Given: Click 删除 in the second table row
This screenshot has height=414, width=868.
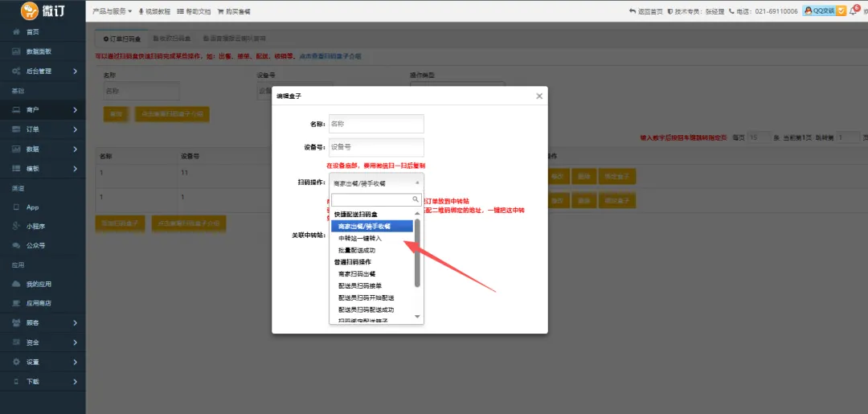Looking at the screenshot, I should click(583, 200).
